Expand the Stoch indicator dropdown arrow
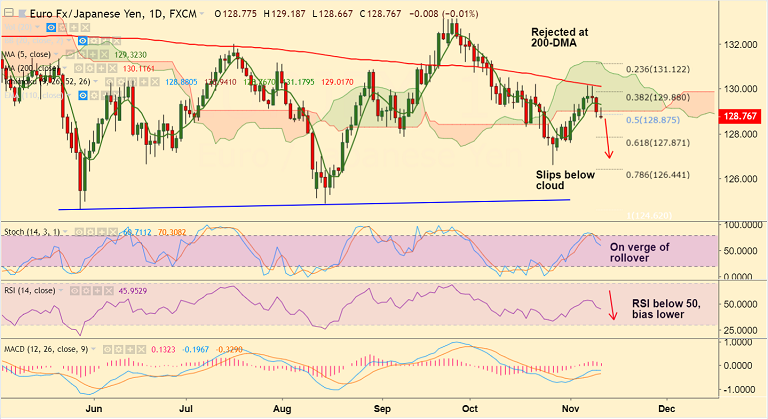This screenshot has height=419, width=768. pyautogui.click(x=65, y=231)
